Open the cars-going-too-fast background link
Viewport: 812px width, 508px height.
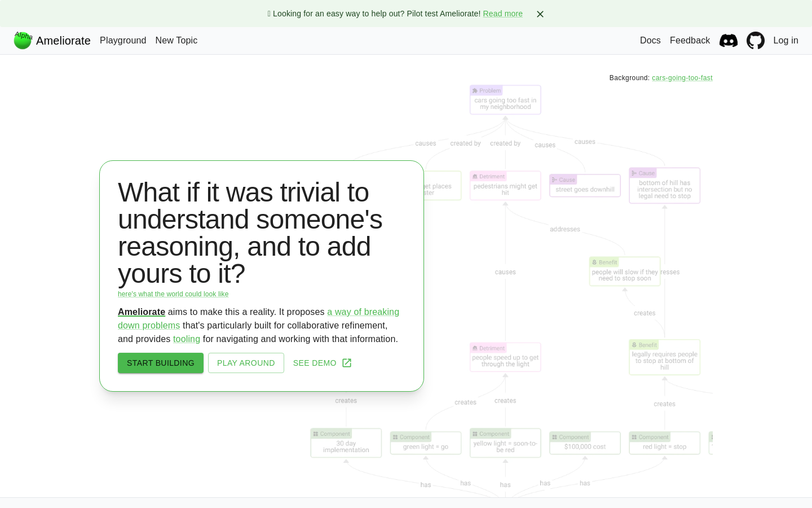tap(682, 78)
